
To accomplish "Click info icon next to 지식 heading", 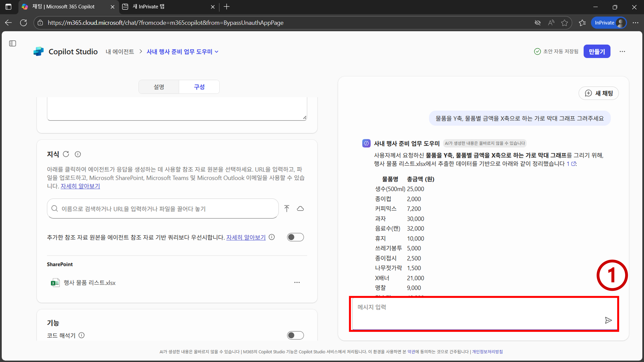I will pyautogui.click(x=78, y=154).
